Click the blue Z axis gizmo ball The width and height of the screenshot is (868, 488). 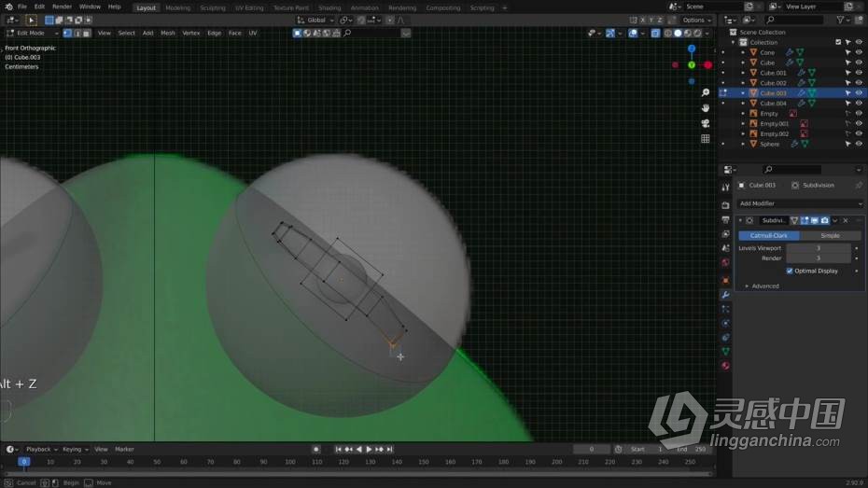pos(692,49)
